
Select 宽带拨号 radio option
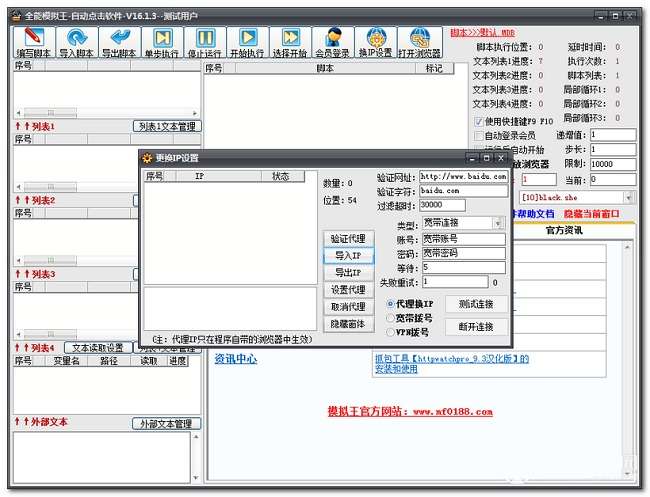click(x=390, y=318)
